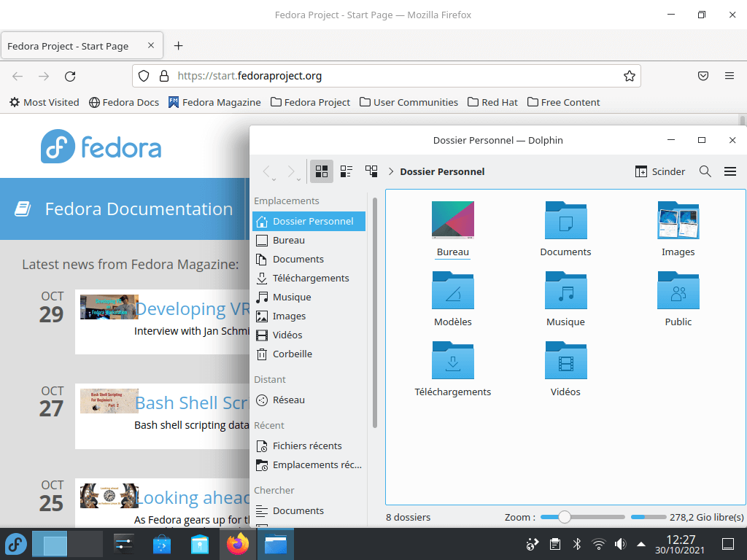Go forward in Firefox
The height and width of the screenshot is (560, 747).
[x=44, y=76]
